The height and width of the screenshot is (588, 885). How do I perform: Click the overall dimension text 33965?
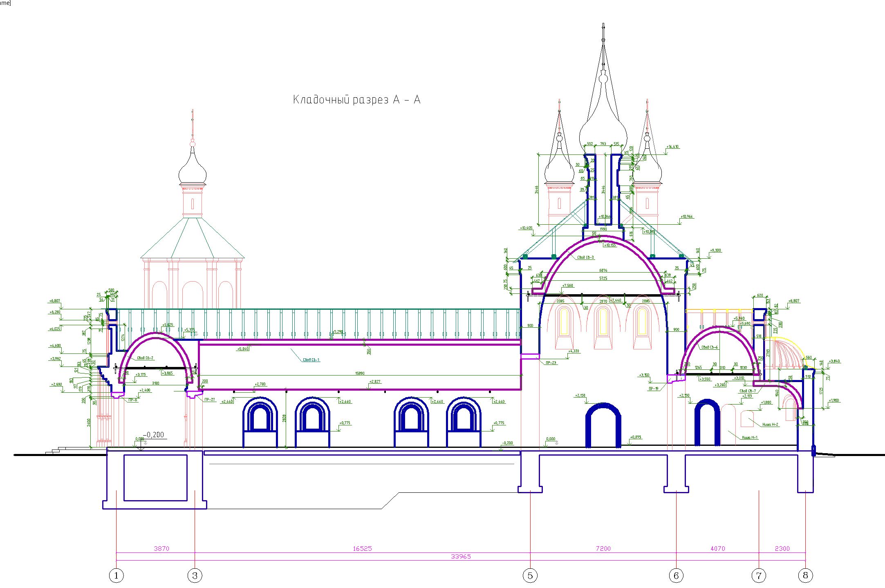click(x=461, y=557)
